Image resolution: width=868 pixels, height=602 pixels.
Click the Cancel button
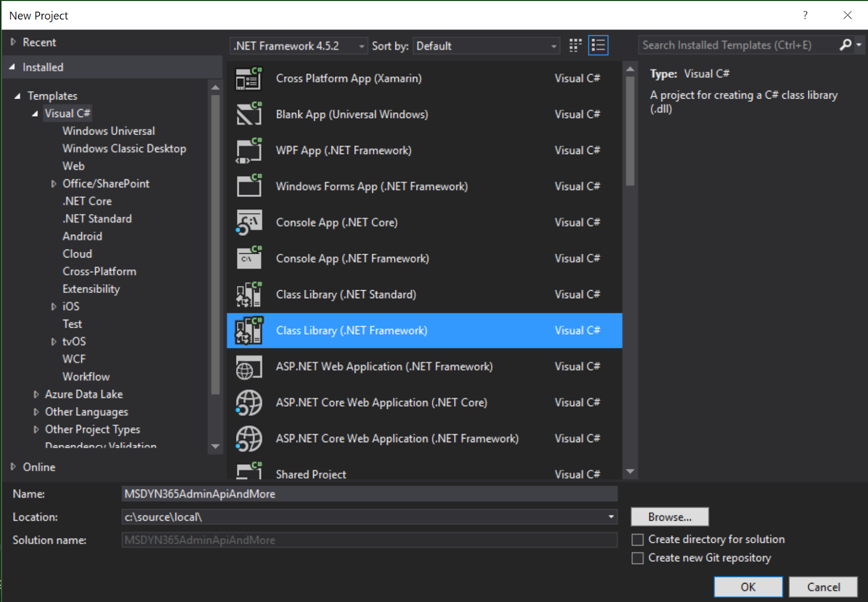click(x=823, y=587)
